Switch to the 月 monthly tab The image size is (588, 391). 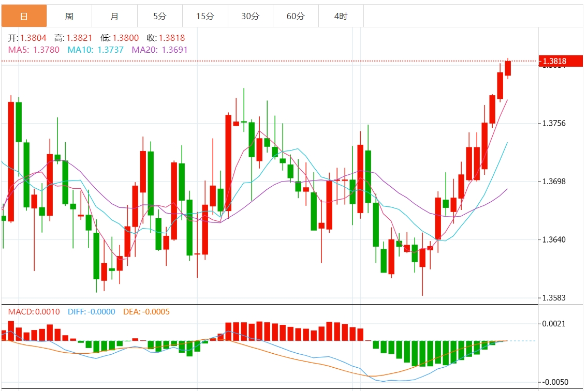(115, 16)
